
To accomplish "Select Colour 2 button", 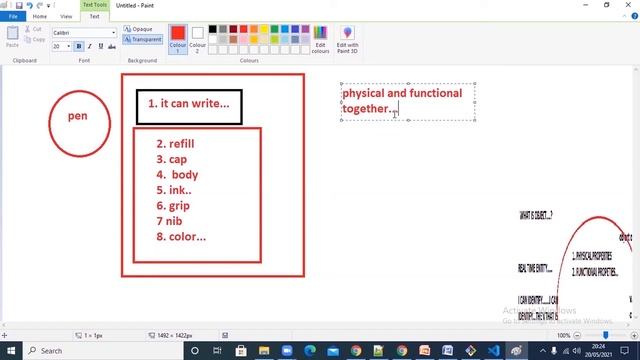I will [198, 39].
